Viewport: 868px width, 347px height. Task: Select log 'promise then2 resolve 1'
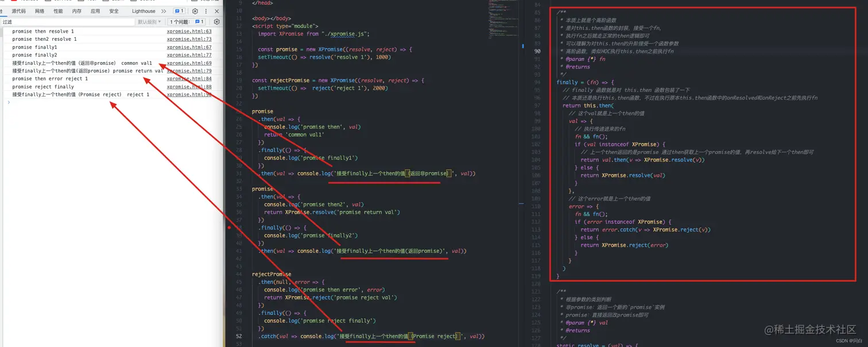pos(44,39)
